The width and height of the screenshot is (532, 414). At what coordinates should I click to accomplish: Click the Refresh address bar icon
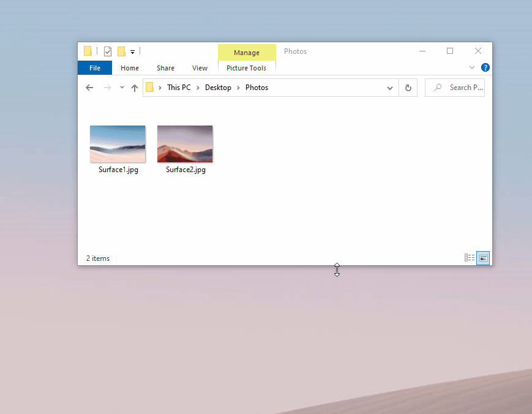point(408,88)
